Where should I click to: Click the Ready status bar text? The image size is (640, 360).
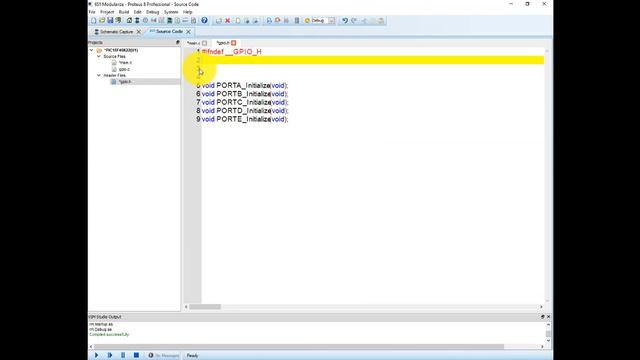point(192,356)
